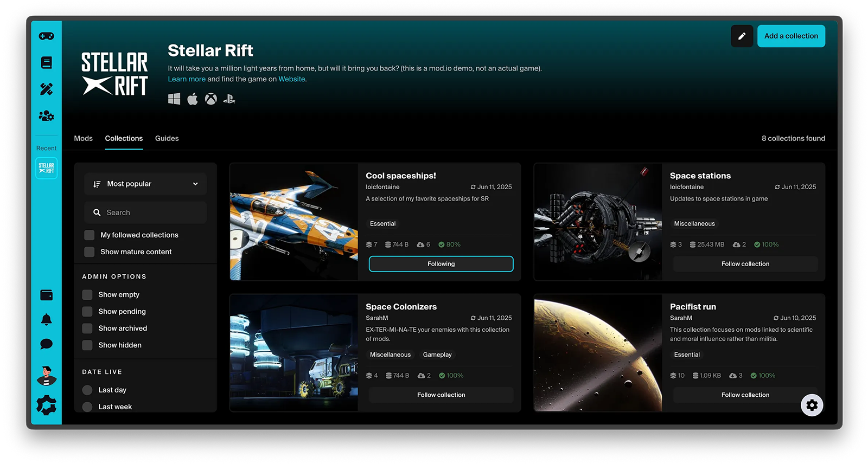The image size is (868, 464).
Task: Switch to the Guides tab
Action: pos(167,139)
